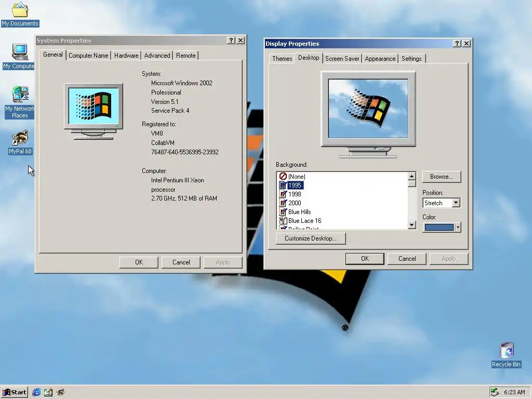Click the Show Desktop quick launch icon

[48, 392]
